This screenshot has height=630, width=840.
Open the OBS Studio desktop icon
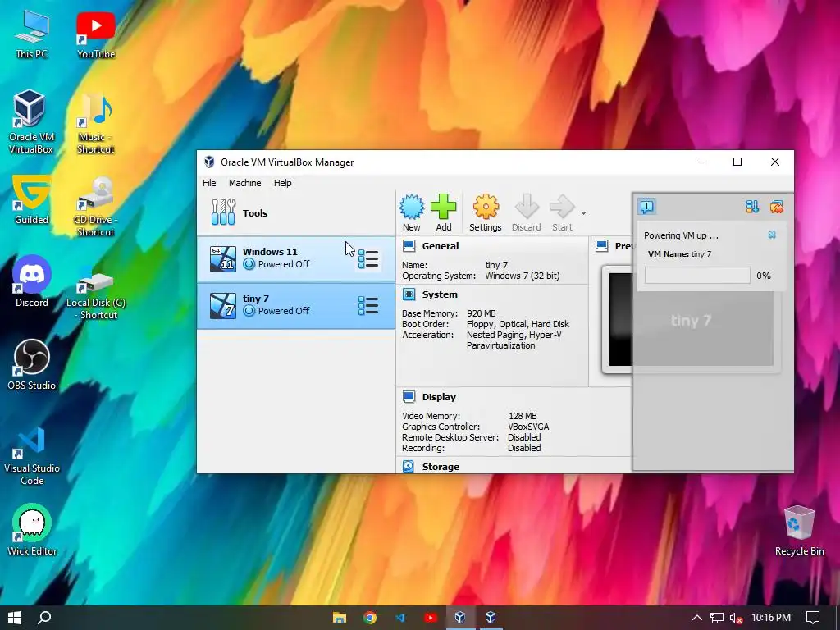32,364
